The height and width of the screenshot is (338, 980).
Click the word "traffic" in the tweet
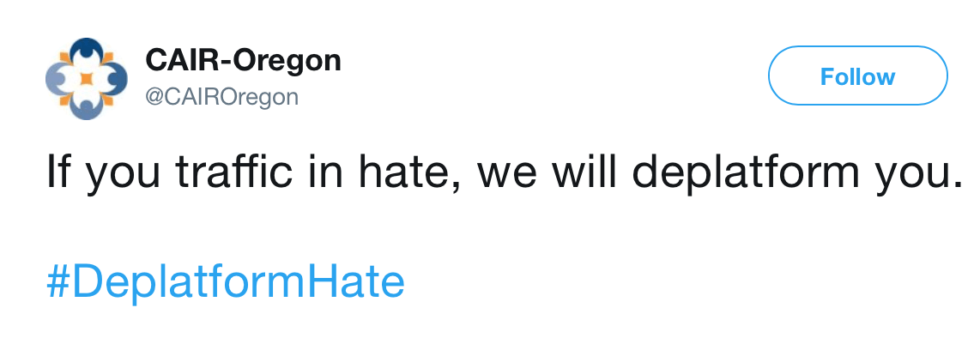[233, 172]
